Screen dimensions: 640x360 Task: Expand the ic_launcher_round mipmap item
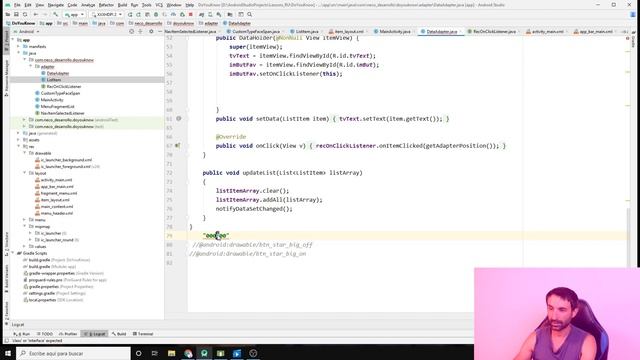pos(30,240)
